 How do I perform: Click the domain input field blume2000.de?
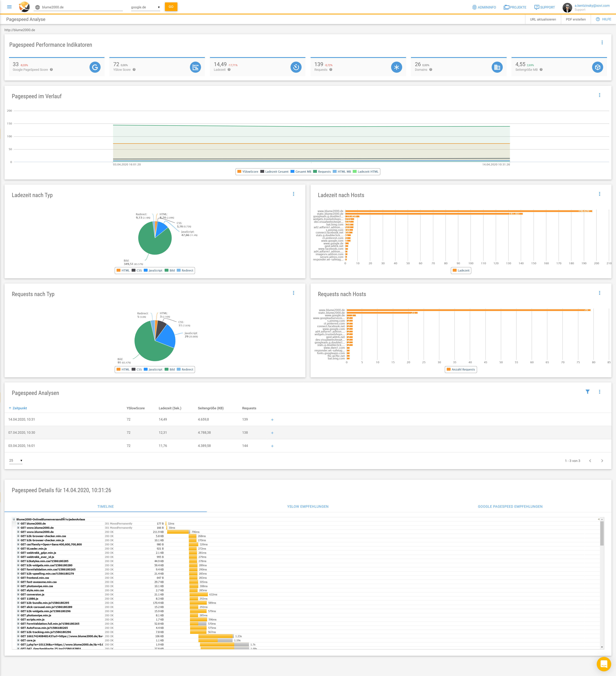pos(82,7)
